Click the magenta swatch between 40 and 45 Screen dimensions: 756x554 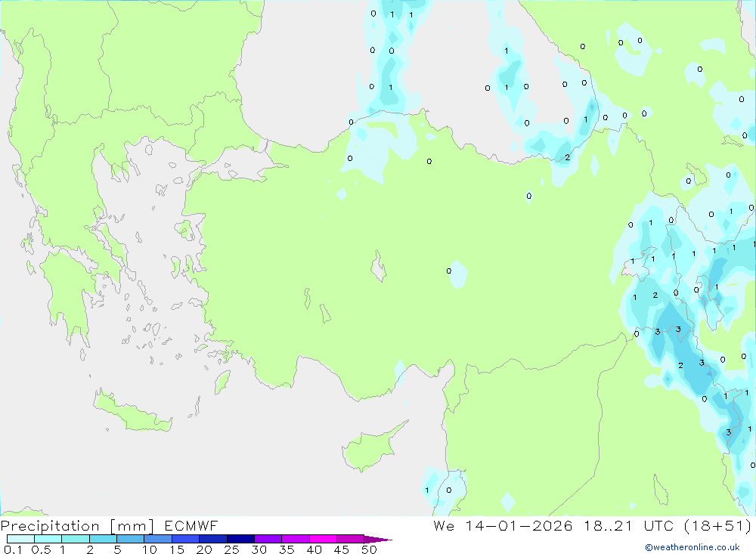(x=323, y=539)
